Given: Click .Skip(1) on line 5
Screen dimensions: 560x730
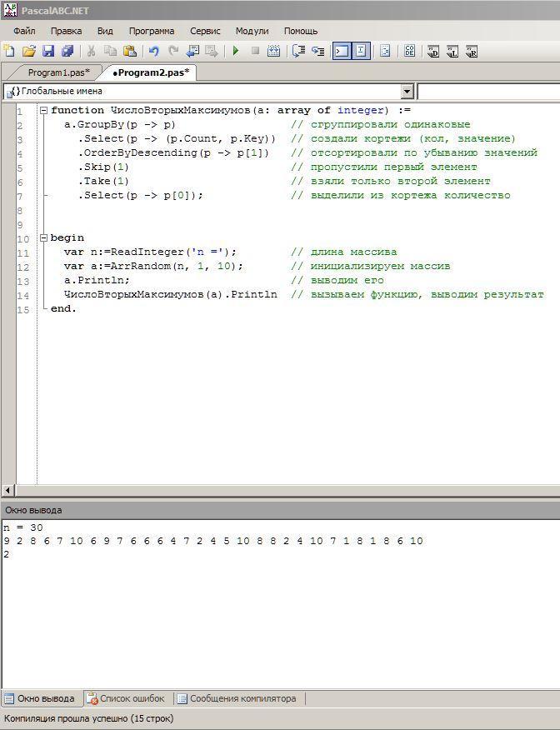Looking at the screenshot, I should click(103, 167).
